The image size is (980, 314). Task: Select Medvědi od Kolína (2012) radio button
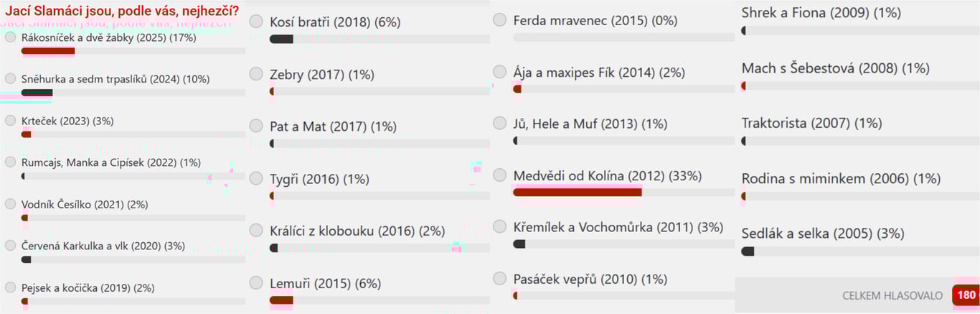point(500,175)
